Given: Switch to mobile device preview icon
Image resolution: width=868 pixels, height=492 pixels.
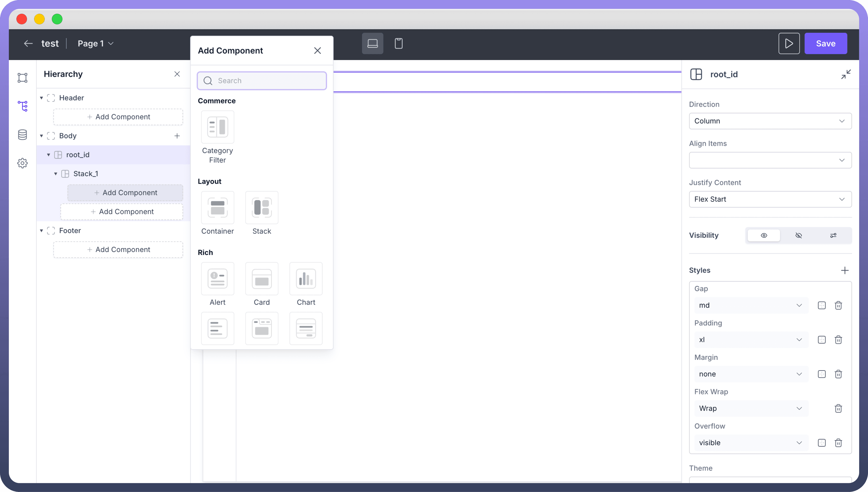Looking at the screenshot, I should tap(398, 43).
